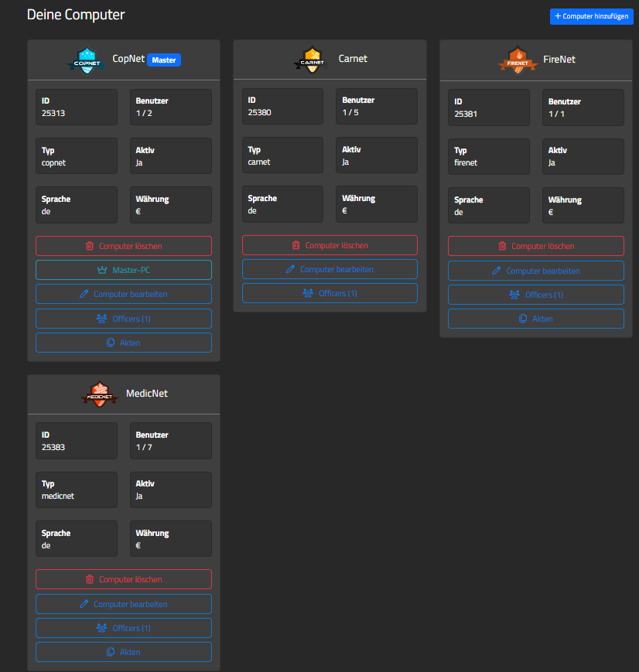Click the Benutzer value 1 / 7
The width and height of the screenshot is (639, 672).
point(144,447)
